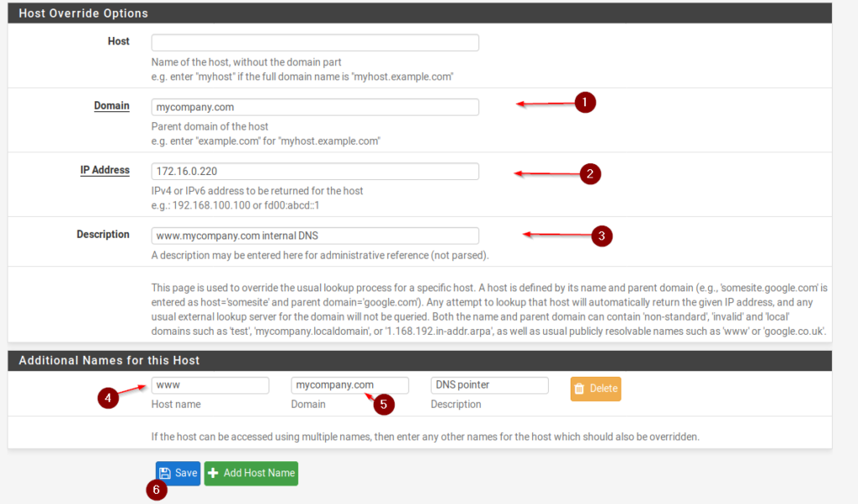Select the Host label text
The image size is (858, 504).
click(118, 41)
